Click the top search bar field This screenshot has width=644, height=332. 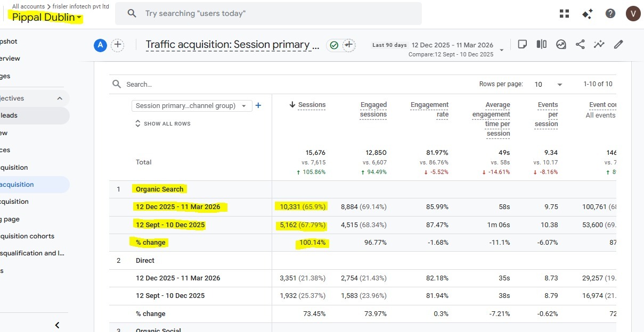(x=268, y=13)
